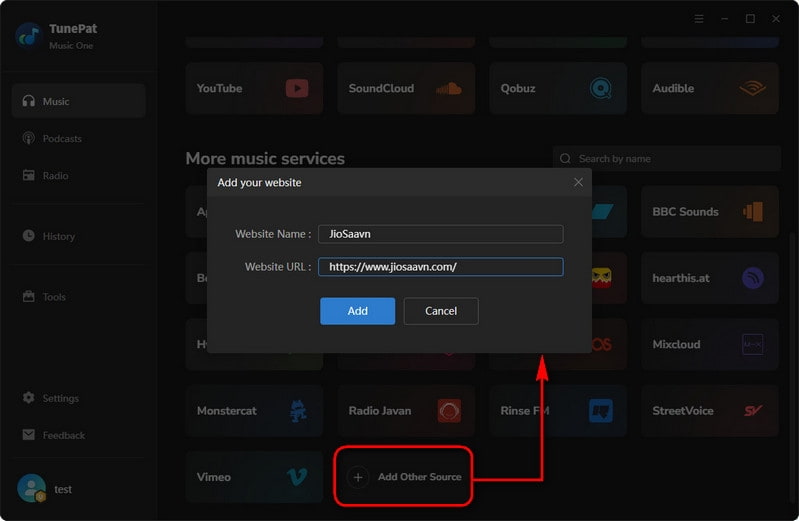Screen dimensions: 799x521
Task: Click the yellow monster service icon
Action: click(602, 278)
